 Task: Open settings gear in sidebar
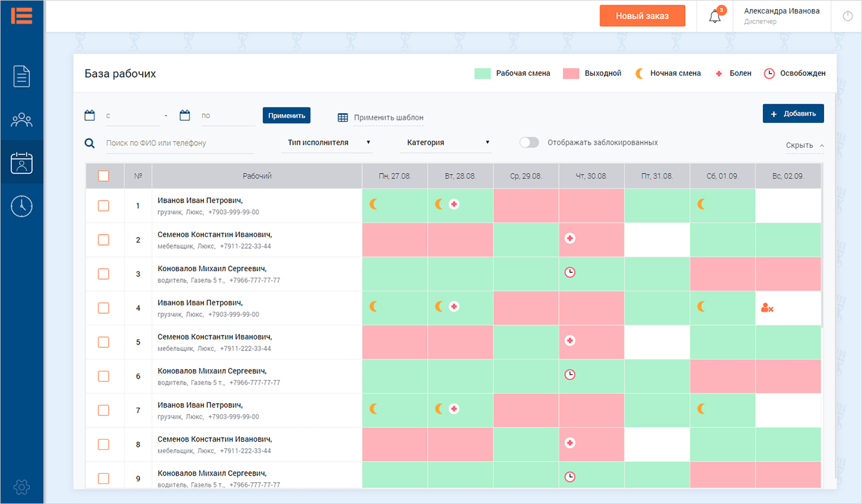(x=22, y=487)
